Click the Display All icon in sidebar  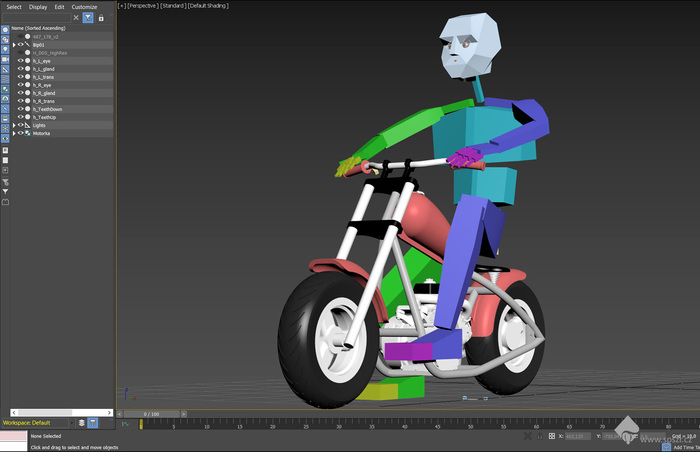(5, 151)
